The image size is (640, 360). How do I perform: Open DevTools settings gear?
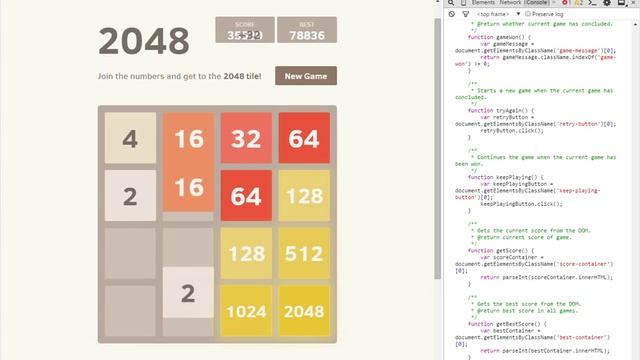pos(607,2)
